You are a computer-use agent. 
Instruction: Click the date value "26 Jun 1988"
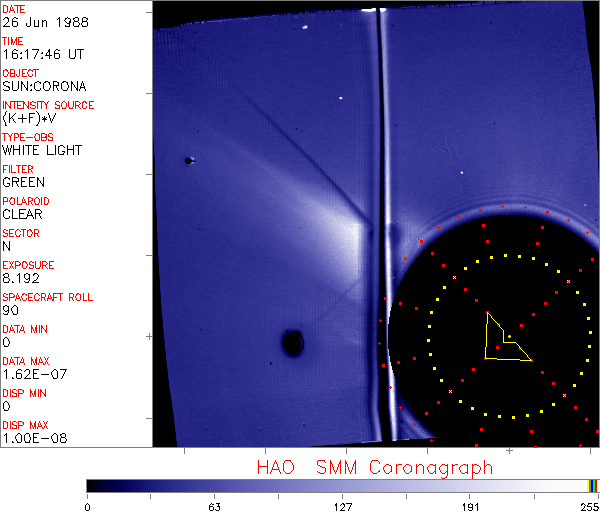click(x=35, y=22)
